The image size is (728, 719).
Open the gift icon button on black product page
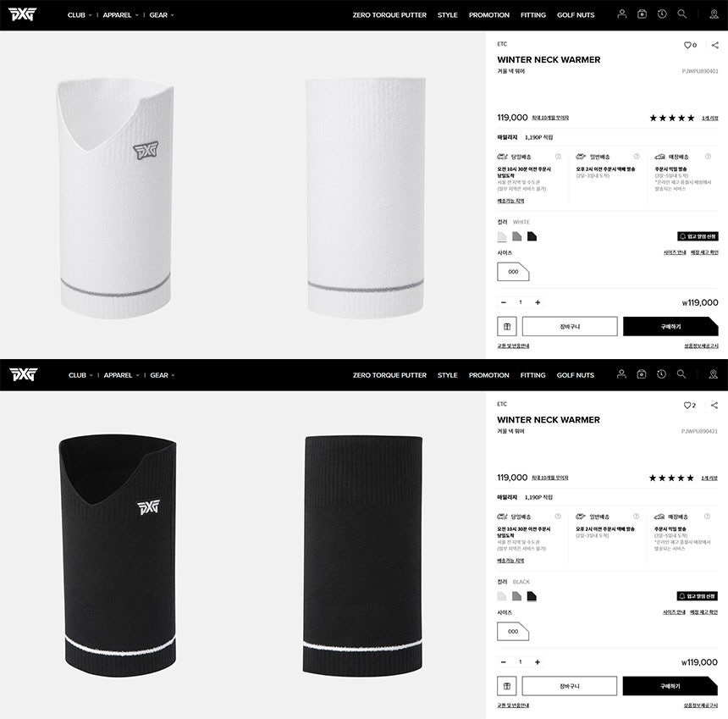507,686
